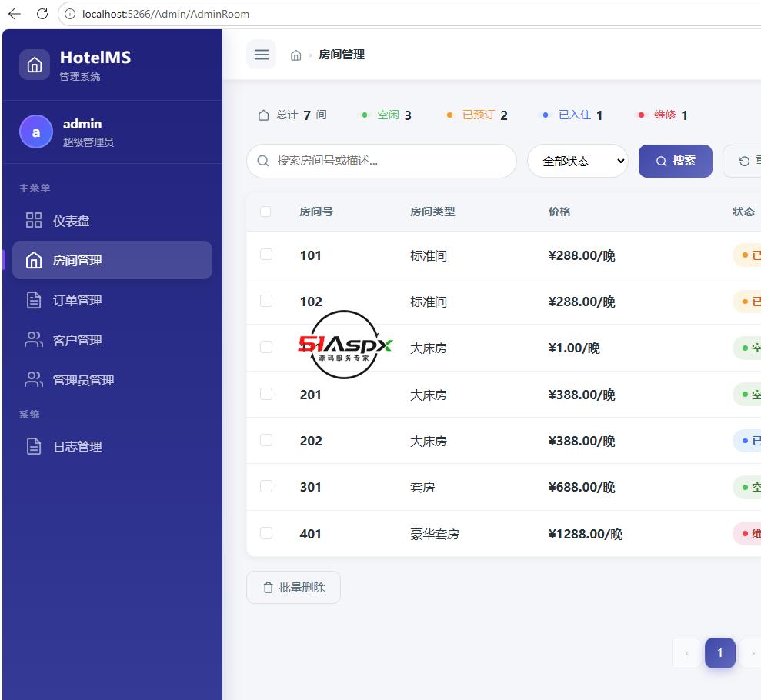This screenshot has width=761, height=700.
Task: Click the 批量删除 batch delete button
Action: click(x=294, y=588)
